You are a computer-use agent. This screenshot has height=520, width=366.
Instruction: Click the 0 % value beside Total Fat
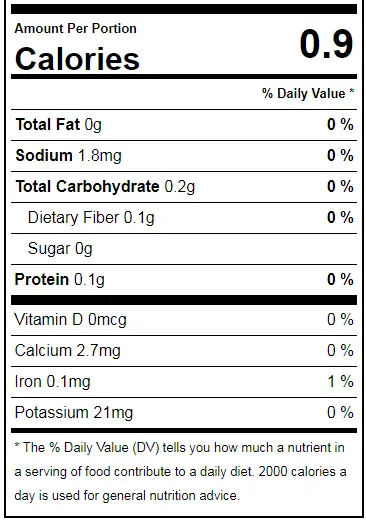click(340, 124)
